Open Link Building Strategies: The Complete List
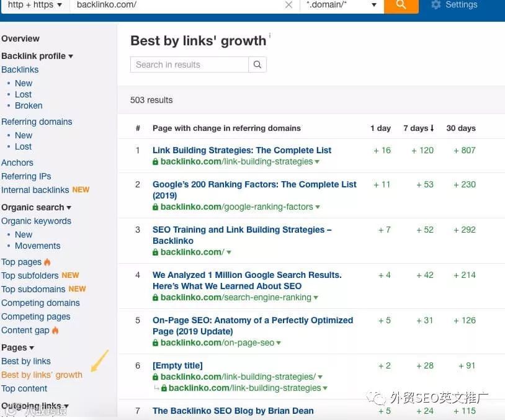Image resolution: width=505 pixels, height=420 pixels. click(x=242, y=150)
